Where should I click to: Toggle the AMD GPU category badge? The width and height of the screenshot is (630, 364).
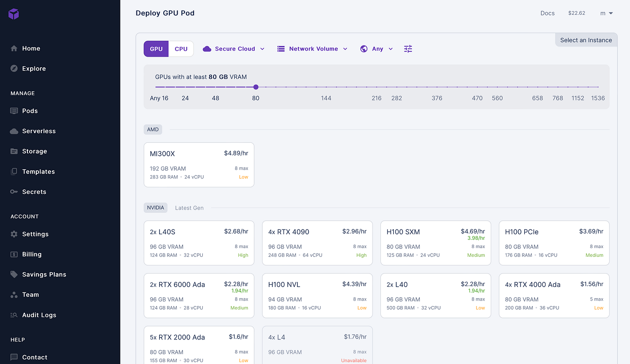[x=153, y=129]
